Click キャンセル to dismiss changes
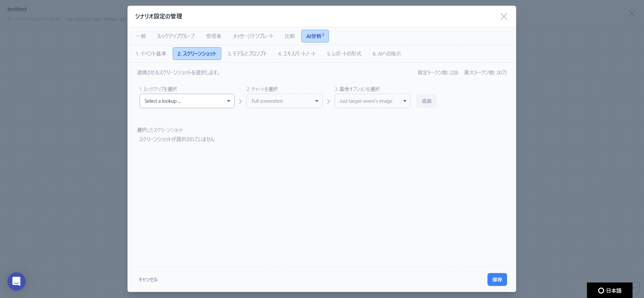644x298 pixels. pos(148,279)
